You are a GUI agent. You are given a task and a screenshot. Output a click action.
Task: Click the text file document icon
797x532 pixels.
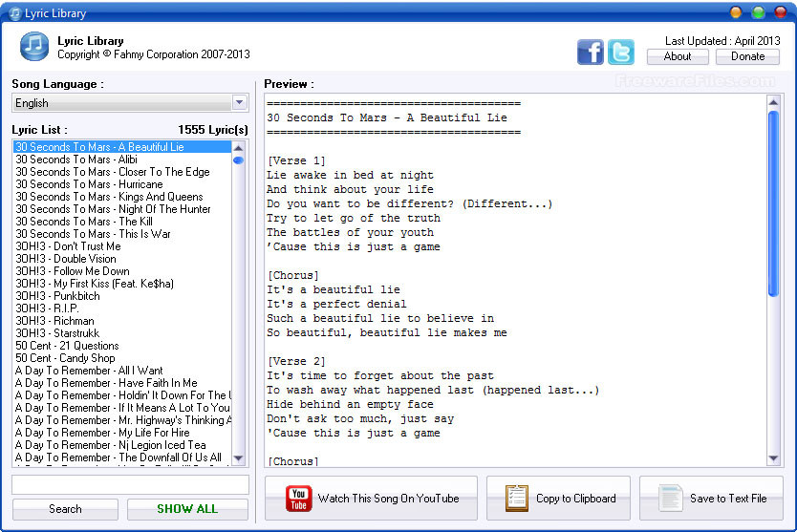click(x=671, y=498)
